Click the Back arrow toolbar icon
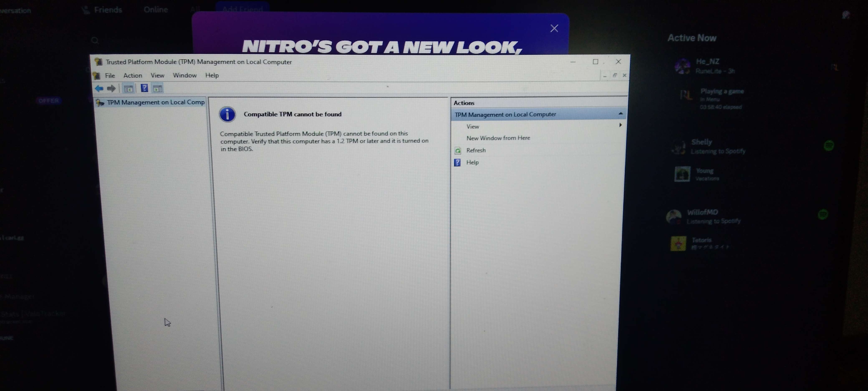The image size is (868, 391). point(99,88)
